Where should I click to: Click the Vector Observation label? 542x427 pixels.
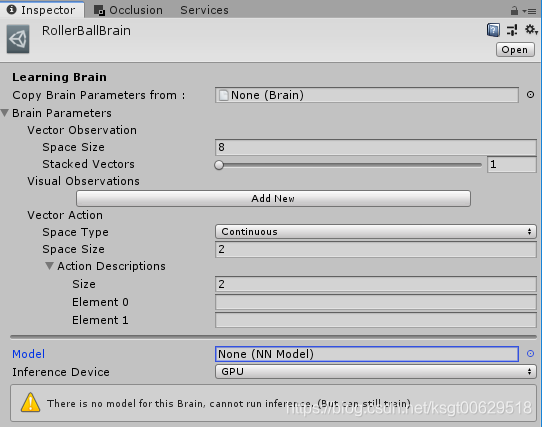(x=82, y=130)
